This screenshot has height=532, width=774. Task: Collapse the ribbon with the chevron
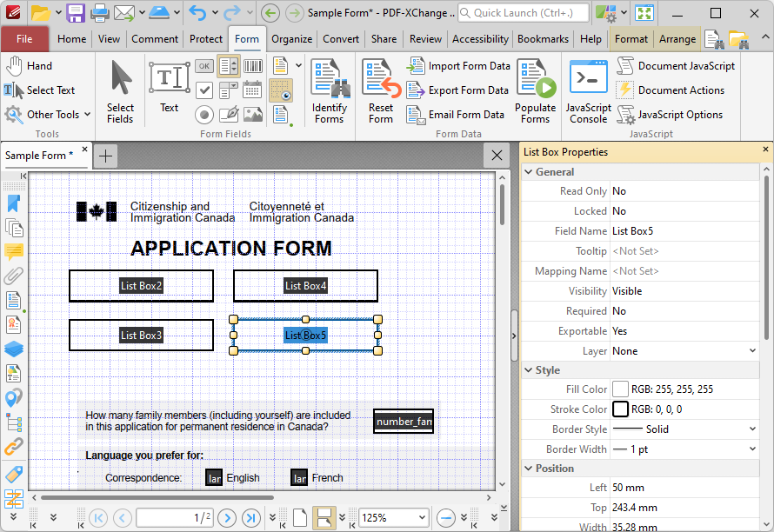(764, 37)
